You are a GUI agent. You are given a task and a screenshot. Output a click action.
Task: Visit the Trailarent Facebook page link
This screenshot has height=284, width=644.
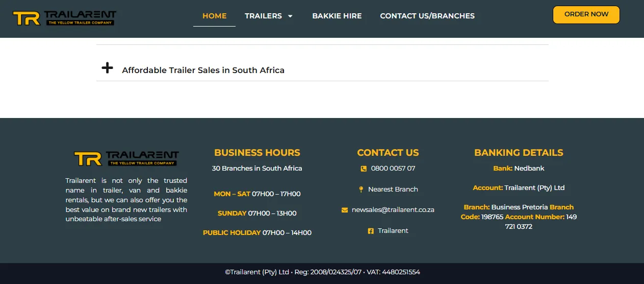click(x=393, y=230)
